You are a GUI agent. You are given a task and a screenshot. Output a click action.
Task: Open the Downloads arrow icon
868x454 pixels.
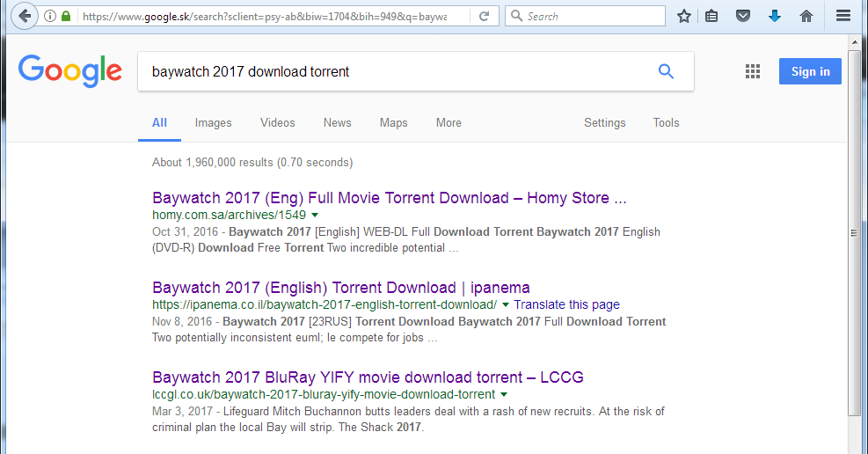pyautogui.click(x=775, y=16)
